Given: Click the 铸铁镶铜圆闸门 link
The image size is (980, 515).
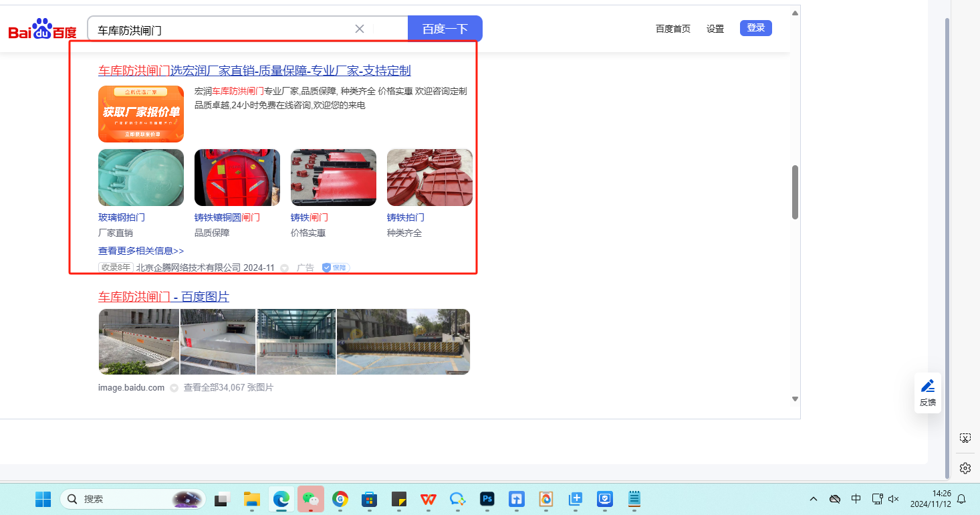Looking at the screenshot, I should [227, 217].
